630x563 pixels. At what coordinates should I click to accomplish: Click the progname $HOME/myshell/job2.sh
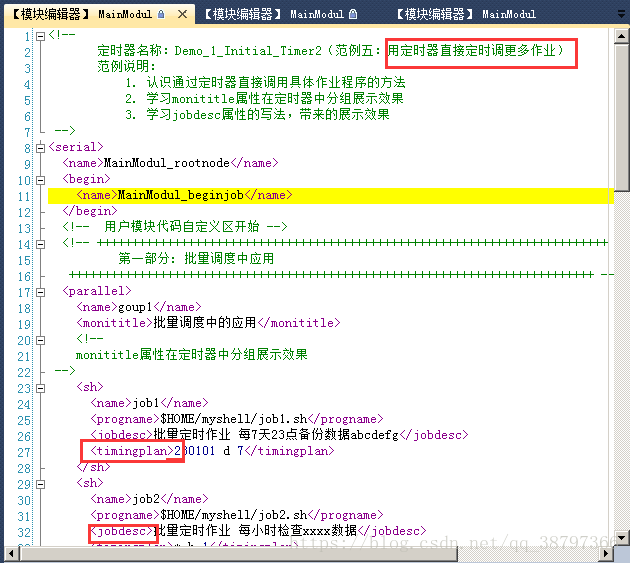(x=234, y=515)
